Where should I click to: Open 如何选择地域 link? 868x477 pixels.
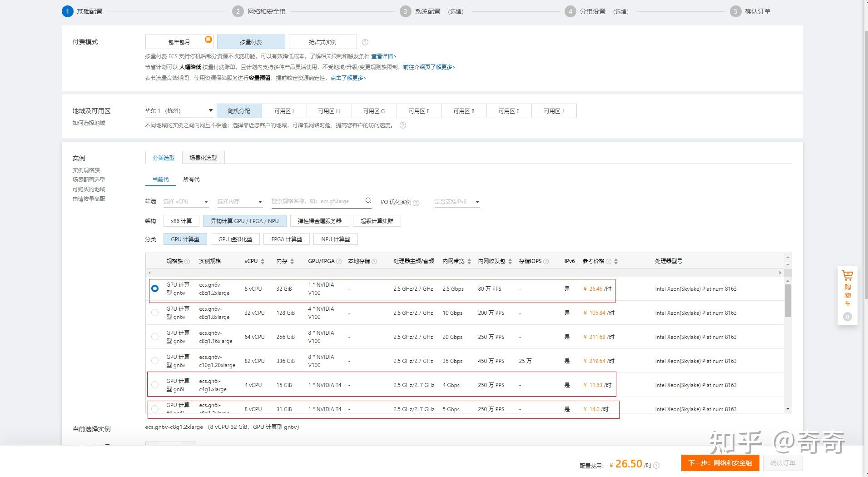tap(89, 123)
